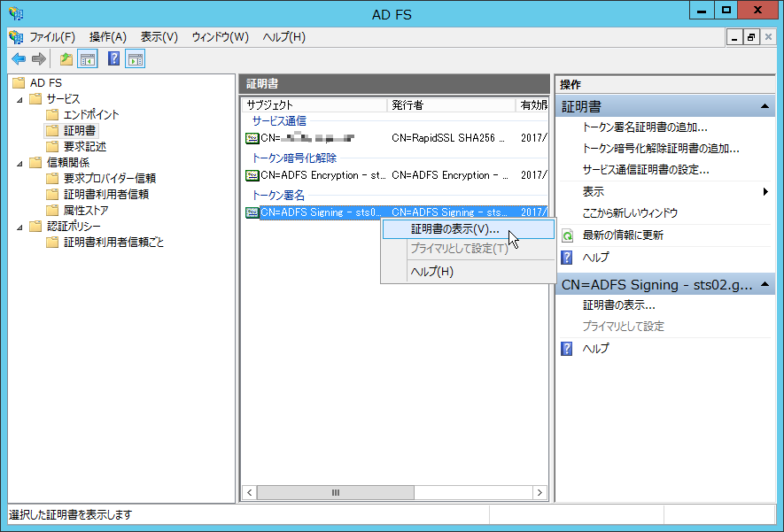Screen dimensions: 784x532
Task: Click the MMC icon beside ファイル menu
Action: point(16,37)
